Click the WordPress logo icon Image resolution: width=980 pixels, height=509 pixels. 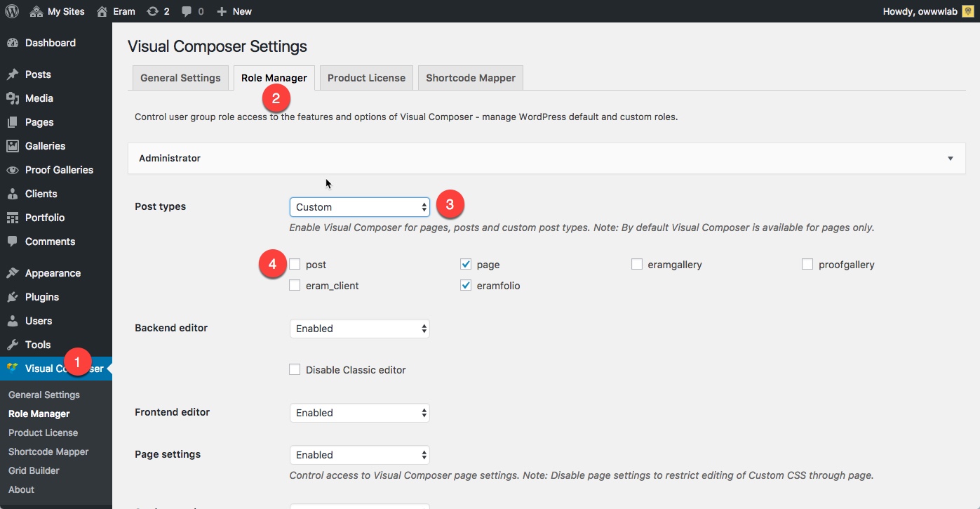tap(11, 11)
